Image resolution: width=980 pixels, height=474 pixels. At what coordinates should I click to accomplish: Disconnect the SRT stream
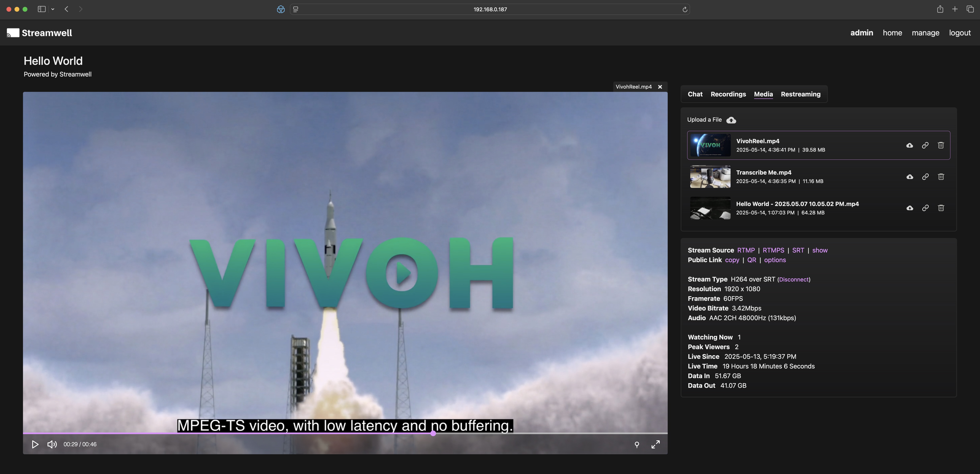[794, 279]
